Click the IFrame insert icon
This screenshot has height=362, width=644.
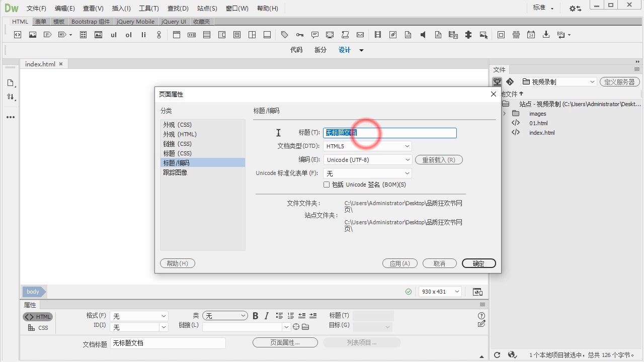coord(501,35)
